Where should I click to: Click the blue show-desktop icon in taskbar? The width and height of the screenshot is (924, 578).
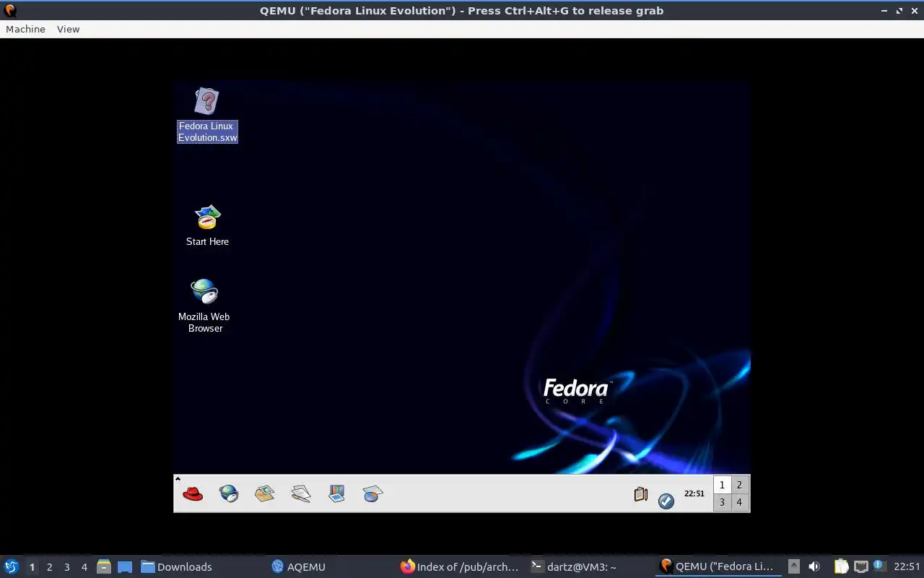click(125, 567)
